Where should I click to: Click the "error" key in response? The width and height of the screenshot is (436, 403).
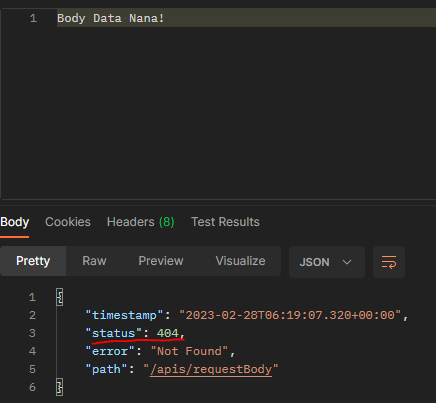click(110, 351)
